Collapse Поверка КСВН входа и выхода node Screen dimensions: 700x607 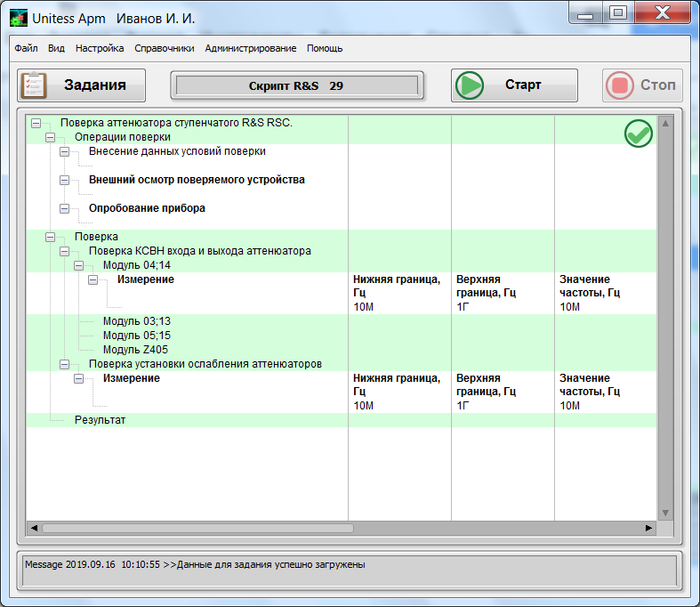coord(64,251)
